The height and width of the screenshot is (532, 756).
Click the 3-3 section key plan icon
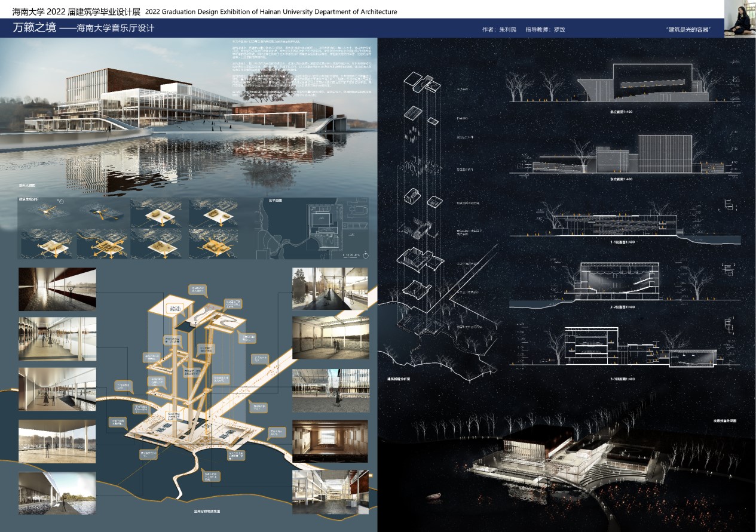pos(730,325)
